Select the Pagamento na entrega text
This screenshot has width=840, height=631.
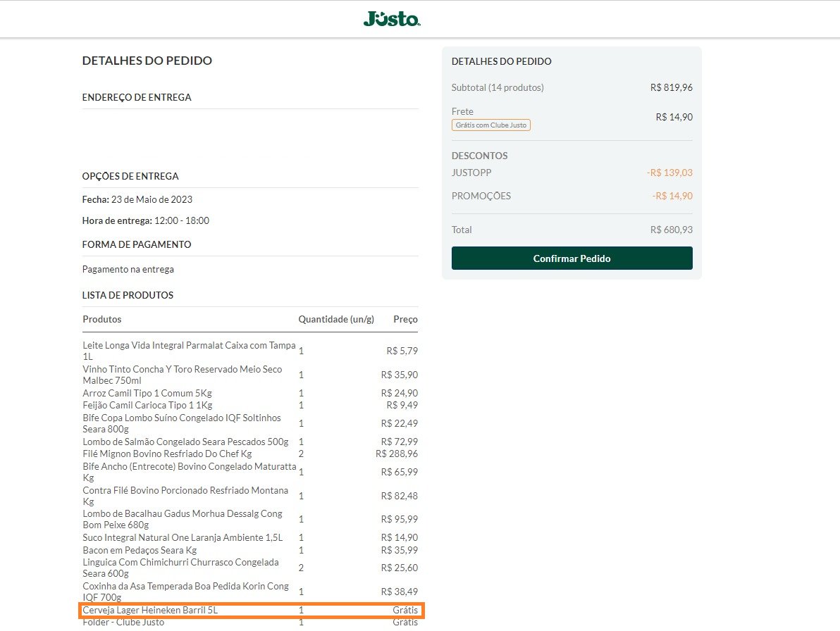coord(128,269)
